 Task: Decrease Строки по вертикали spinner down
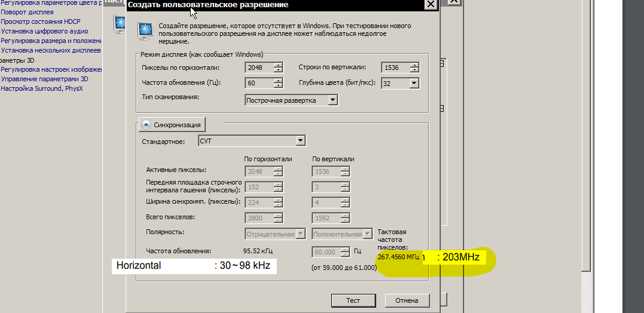[x=415, y=70]
